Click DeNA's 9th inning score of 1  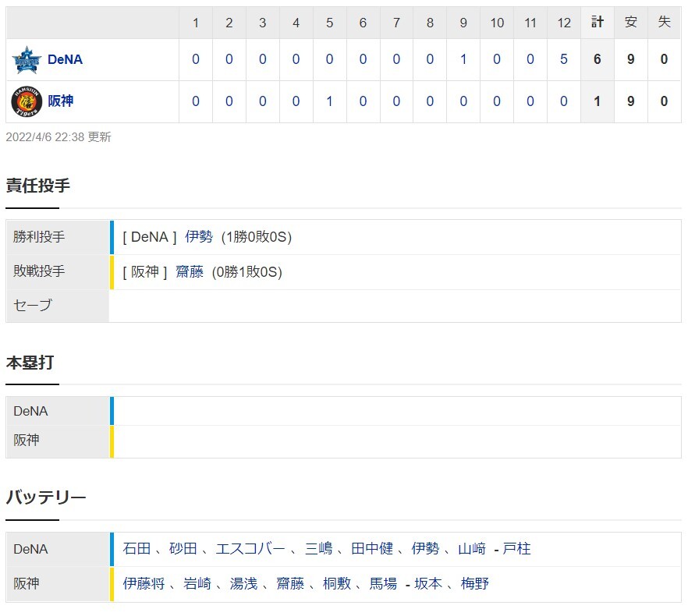coord(463,59)
